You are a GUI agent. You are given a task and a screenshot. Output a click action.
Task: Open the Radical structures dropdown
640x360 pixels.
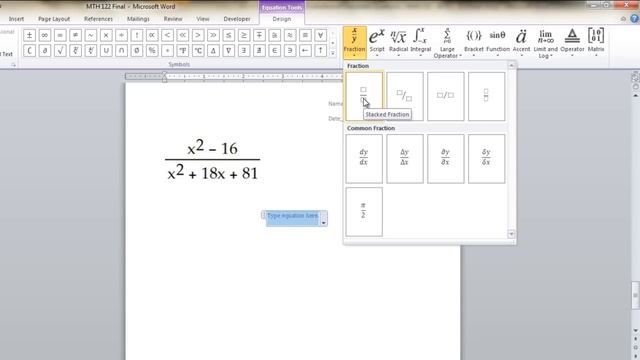point(398,42)
